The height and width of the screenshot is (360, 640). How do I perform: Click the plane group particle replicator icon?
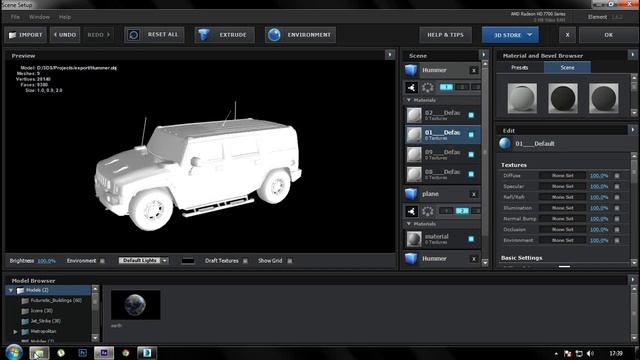[x=427, y=211]
